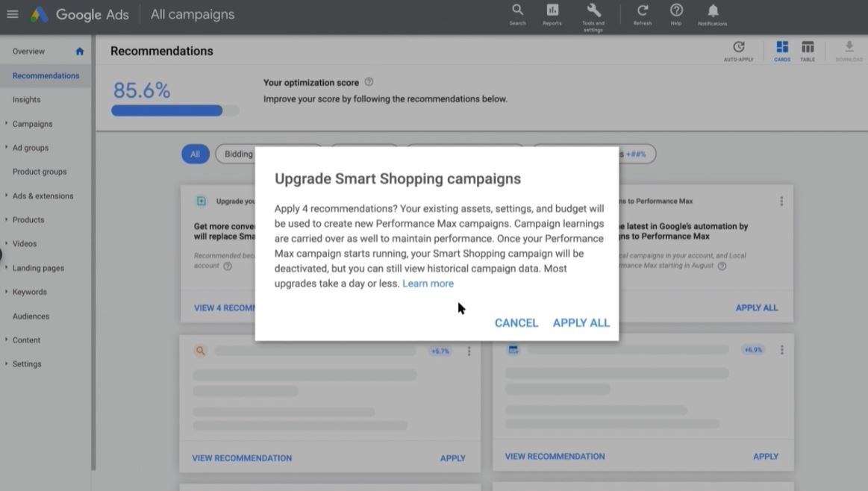Open Product groups in sidebar

[x=40, y=172]
